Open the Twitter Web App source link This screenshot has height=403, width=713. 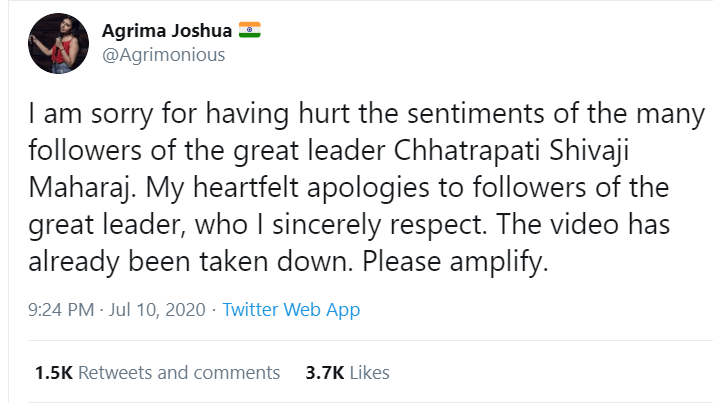[x=291, y=310]
